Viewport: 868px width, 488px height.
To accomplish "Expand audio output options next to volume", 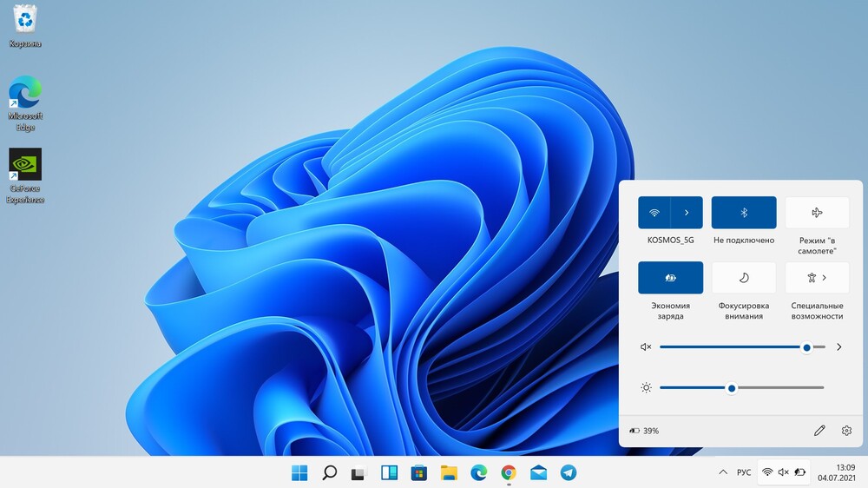I will tap(839, 346).
